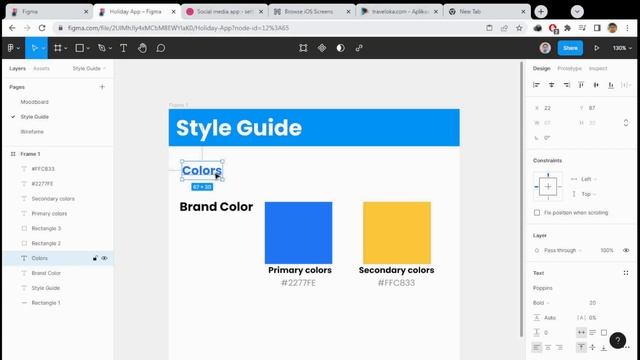Viewport: 640px width, 360px height.
Task: Open the zoom level dropdown
Action: tap(622, 48)
